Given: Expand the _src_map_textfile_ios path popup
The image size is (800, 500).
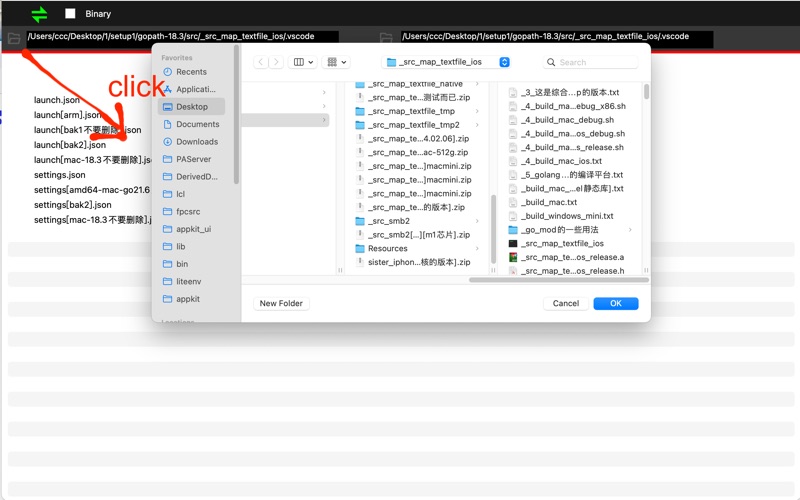Looking at the screenshot, I should [x=448, y=62].
